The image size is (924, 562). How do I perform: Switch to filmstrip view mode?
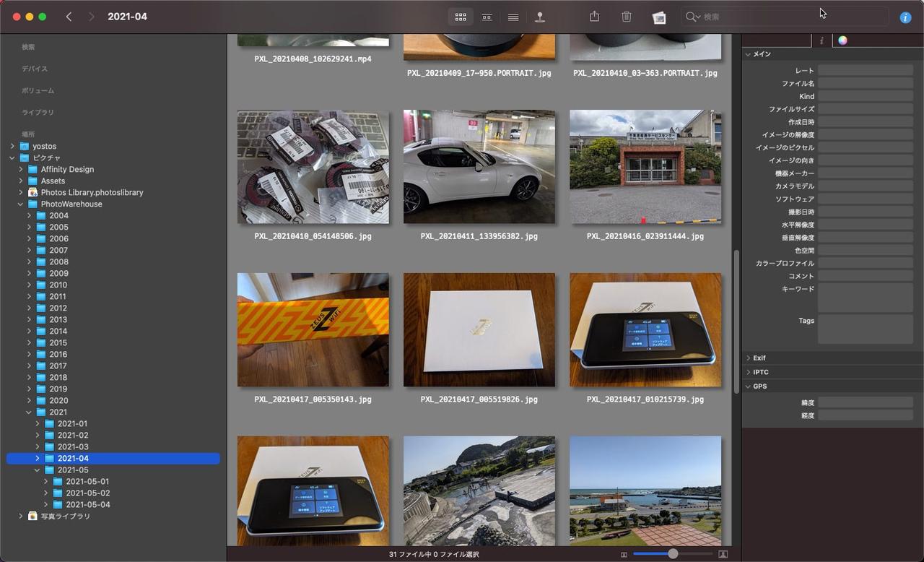[487, 17]
